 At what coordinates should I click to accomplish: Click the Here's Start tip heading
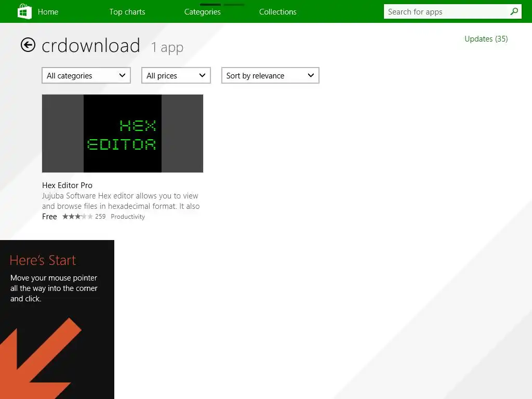point(43,260)
